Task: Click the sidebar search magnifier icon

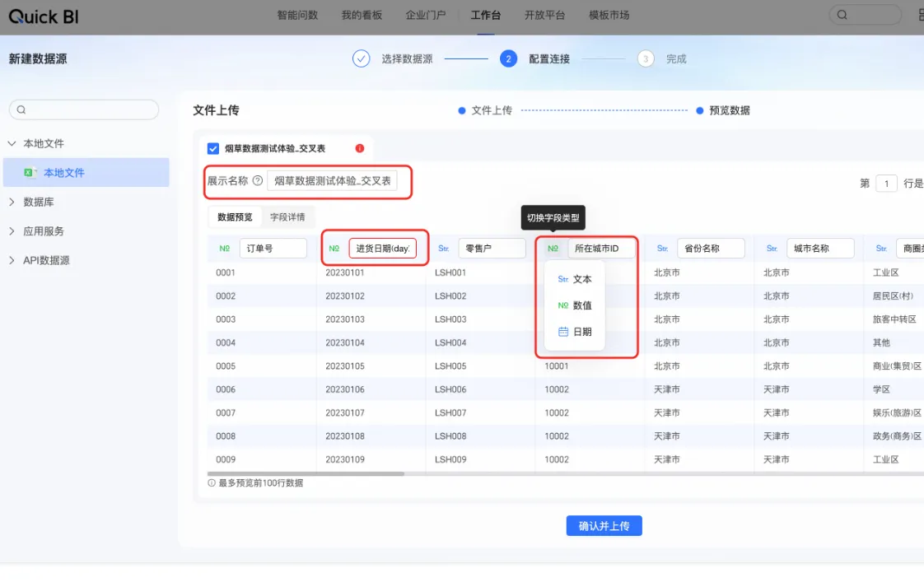Action: [x=21, y=109]
